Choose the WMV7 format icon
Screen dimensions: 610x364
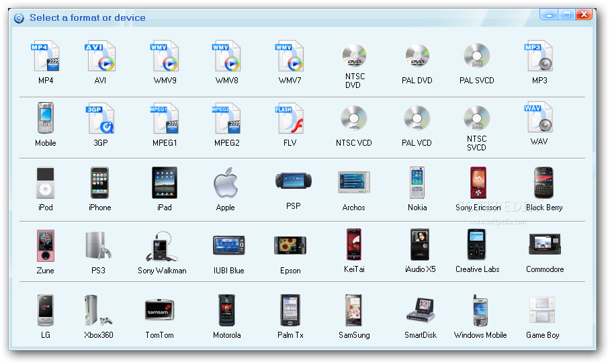tap(290, 56)
